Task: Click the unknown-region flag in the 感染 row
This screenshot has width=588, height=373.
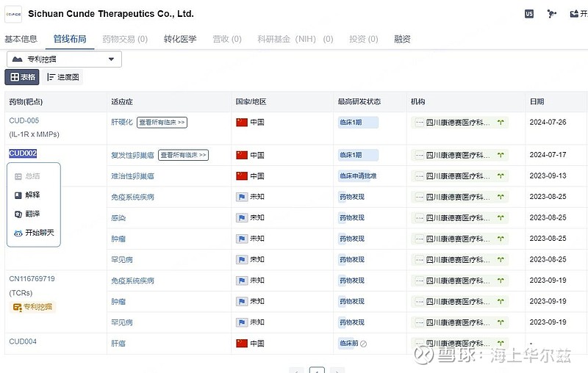Action: [x=242, y=217]
